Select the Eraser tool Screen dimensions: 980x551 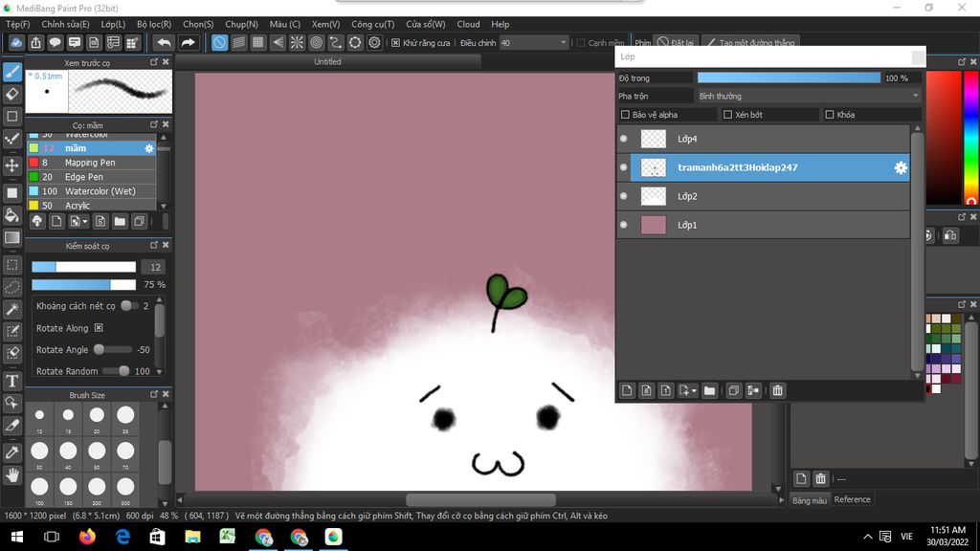click(x=11, y=95)
